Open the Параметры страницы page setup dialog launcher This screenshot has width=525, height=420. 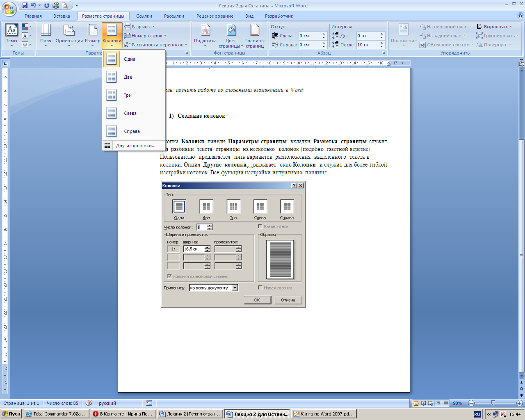point(187,53)
